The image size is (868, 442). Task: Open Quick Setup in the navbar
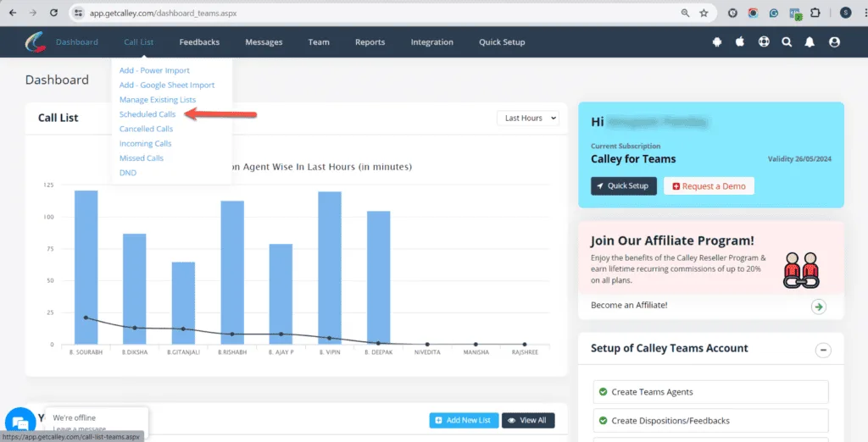502,42
